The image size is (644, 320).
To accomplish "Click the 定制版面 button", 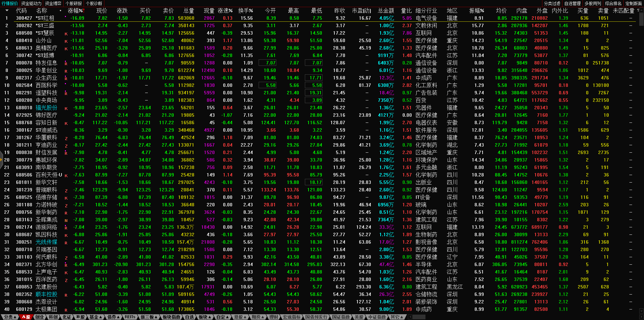I will [633, 3].
